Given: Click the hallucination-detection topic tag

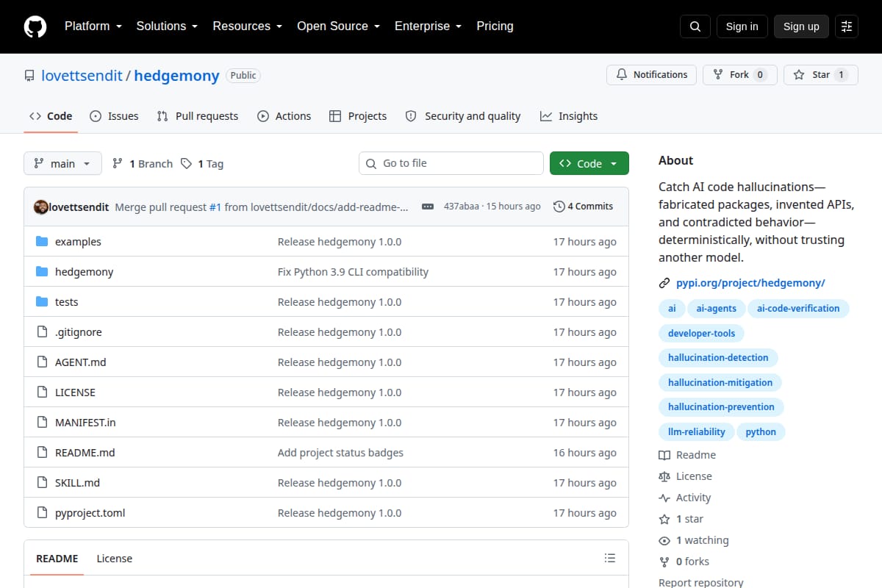Looking at the screenshot, I should [x=718, y=358].
